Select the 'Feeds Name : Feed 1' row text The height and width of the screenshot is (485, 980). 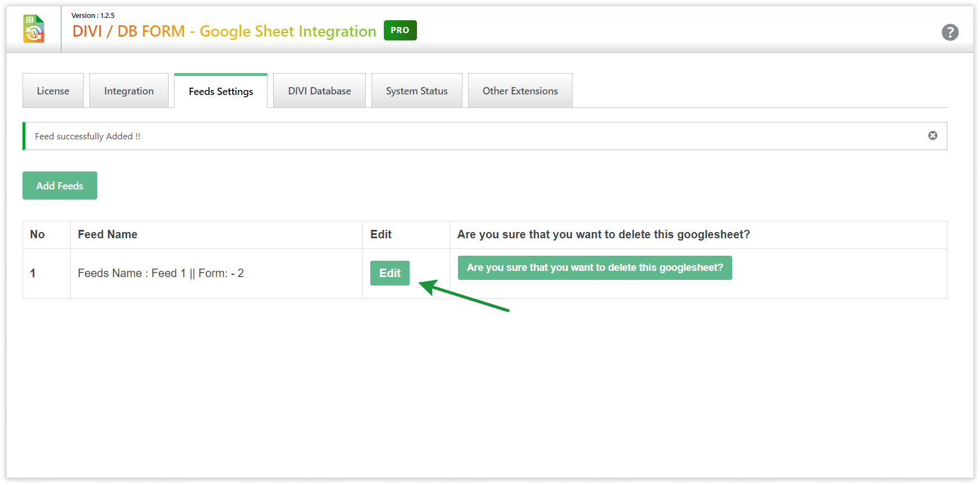[161, 273]
